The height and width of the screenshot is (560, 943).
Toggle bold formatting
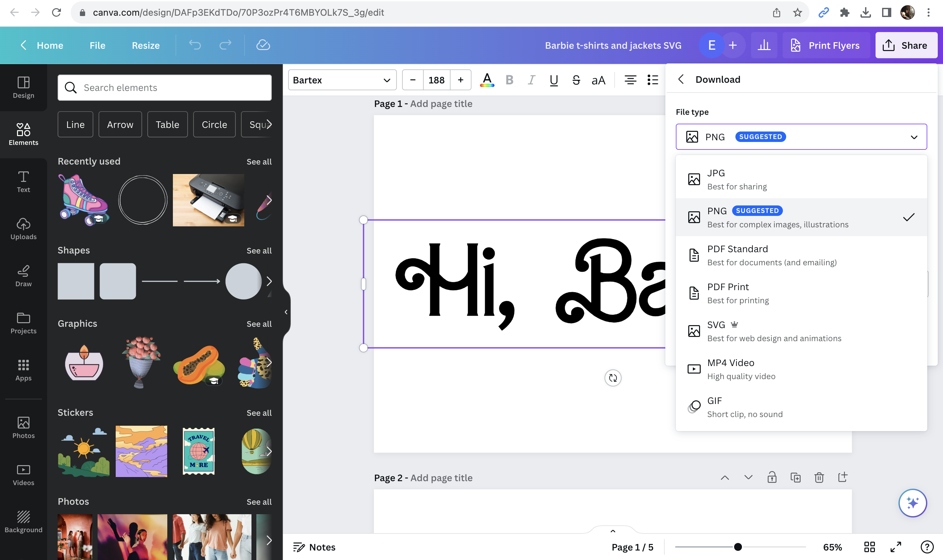509,80
